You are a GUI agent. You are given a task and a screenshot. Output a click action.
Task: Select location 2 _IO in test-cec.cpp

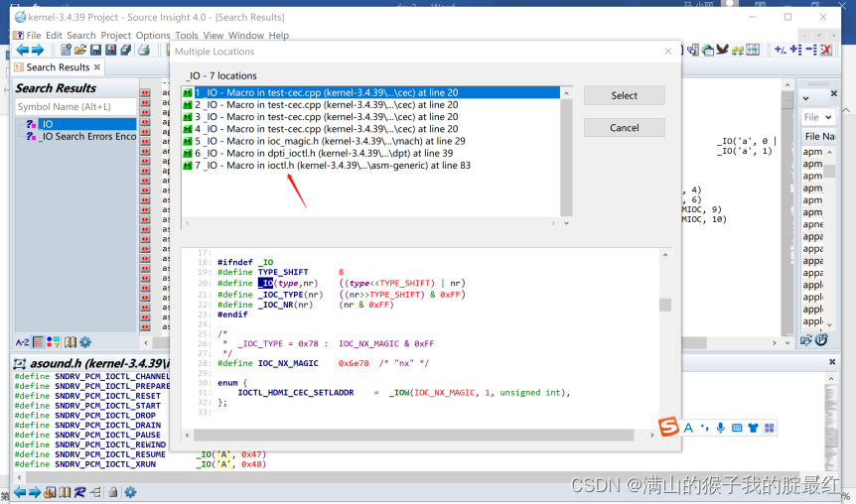point(371,105)
